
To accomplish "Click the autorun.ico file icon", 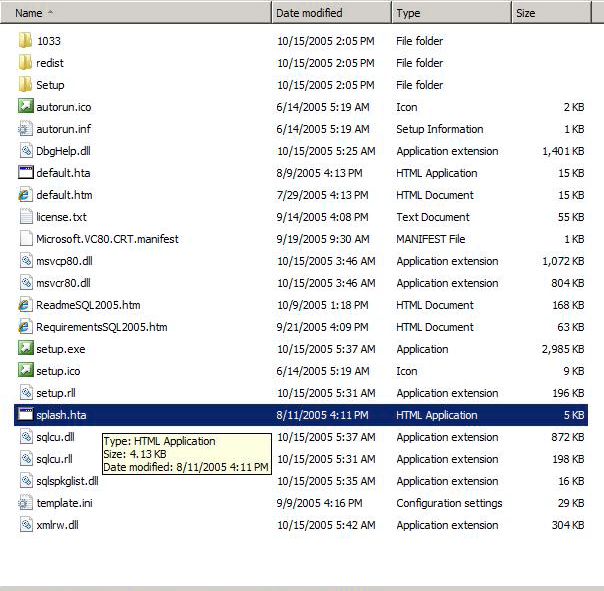I will pos(26,107).
